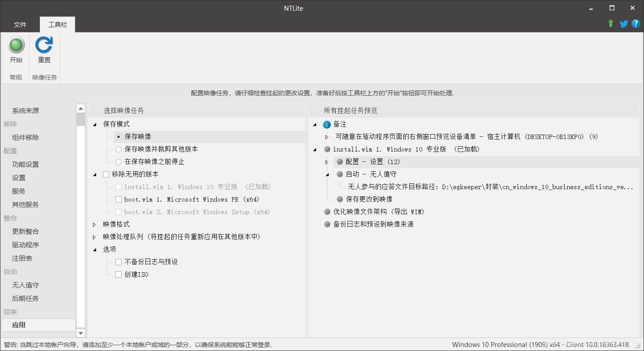
Task: Open the blue help question-mark icon
Action: click(636, 24)
